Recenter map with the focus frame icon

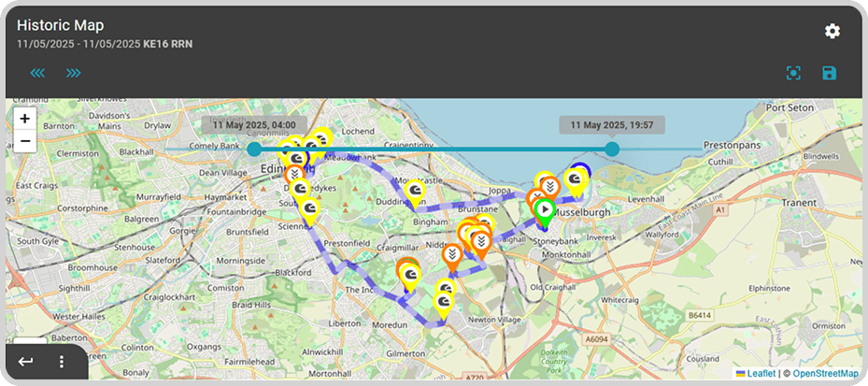pos(793,73)
